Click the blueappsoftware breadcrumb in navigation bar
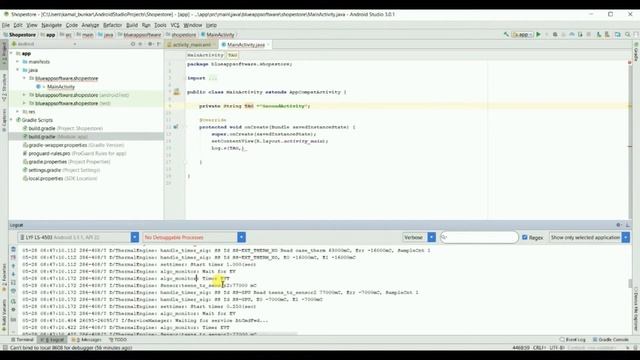Image resolution: width=640 pixels, height=360 pixels. [140, 35]
